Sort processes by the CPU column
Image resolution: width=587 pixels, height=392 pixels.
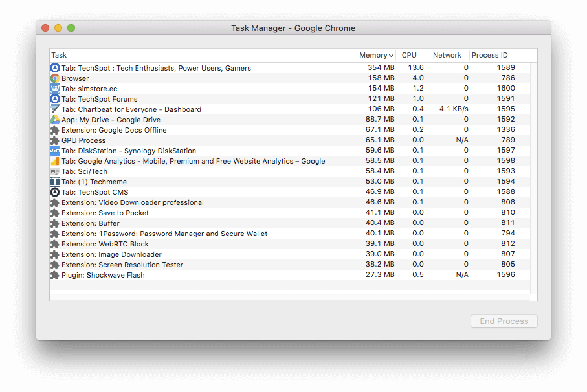[x=409, y=56]
